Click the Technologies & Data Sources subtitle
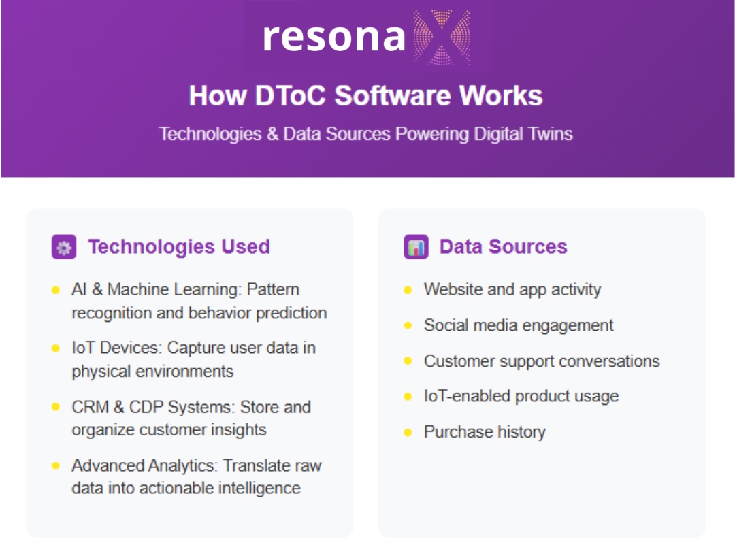The image size is (735, 560). (365, 134)
